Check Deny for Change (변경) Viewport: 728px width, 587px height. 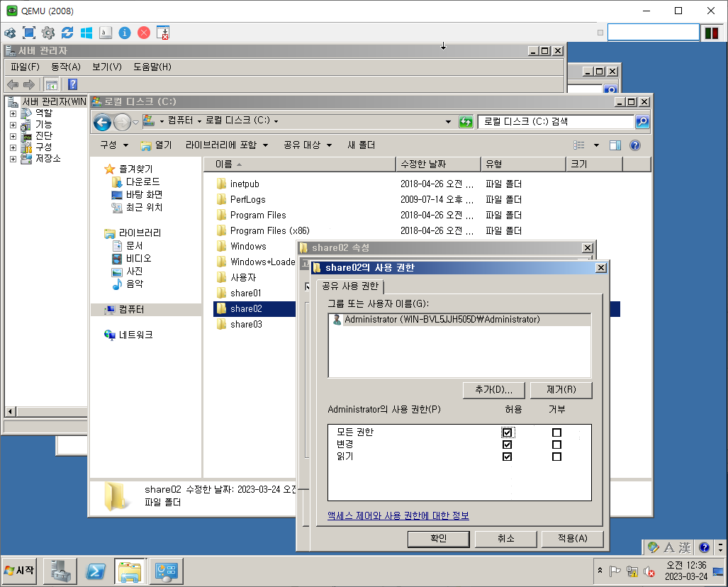click(x=556, y=445)
